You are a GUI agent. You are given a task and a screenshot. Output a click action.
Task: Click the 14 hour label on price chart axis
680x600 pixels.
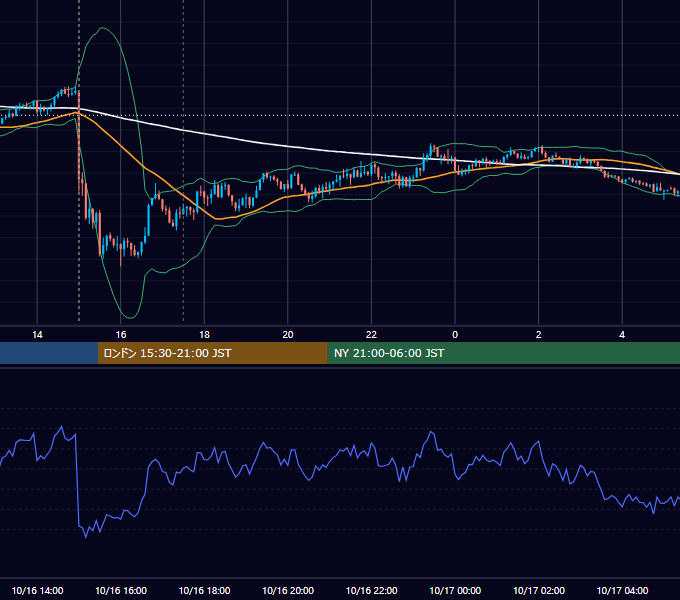(37, 335)
